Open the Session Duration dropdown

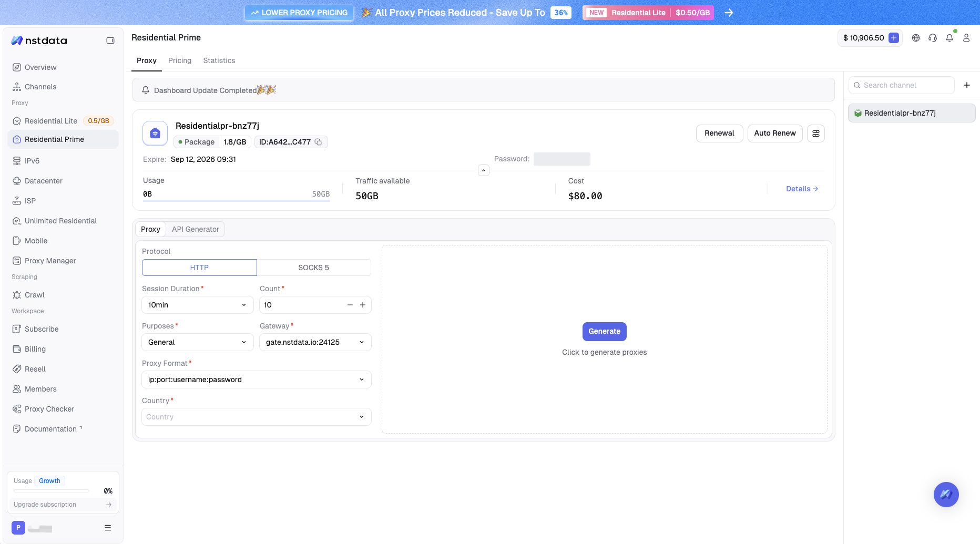(x=198, y=305)
